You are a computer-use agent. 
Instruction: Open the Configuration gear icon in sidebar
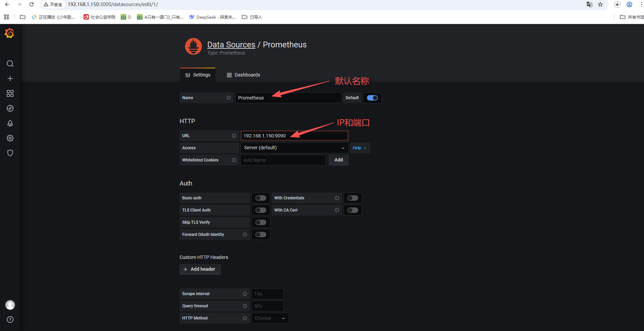10,138
